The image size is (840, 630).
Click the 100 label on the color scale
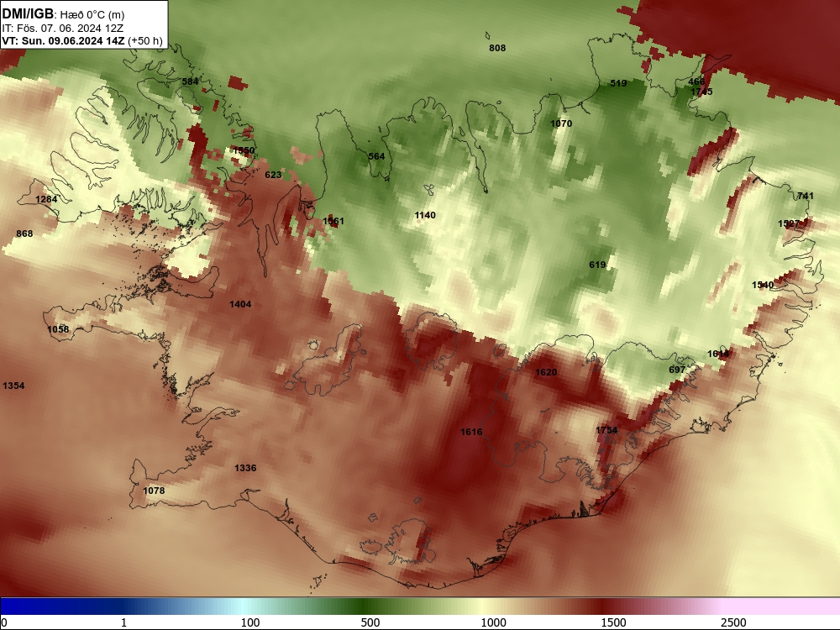(x=250, y=622)
